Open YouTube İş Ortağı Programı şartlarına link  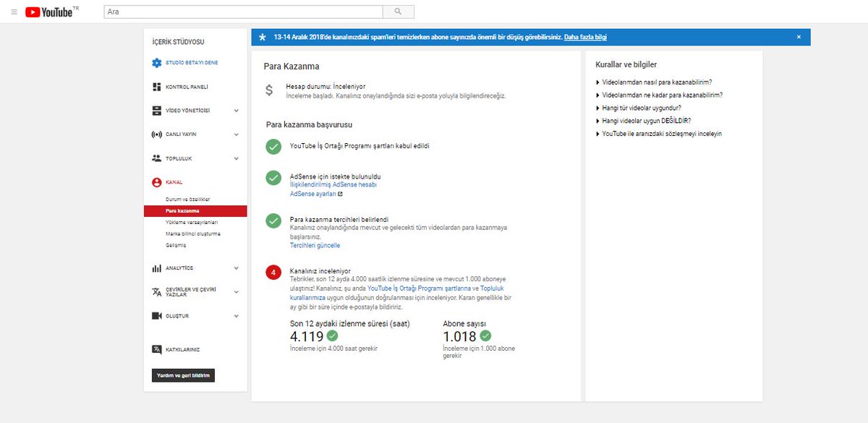click(419, 288)
